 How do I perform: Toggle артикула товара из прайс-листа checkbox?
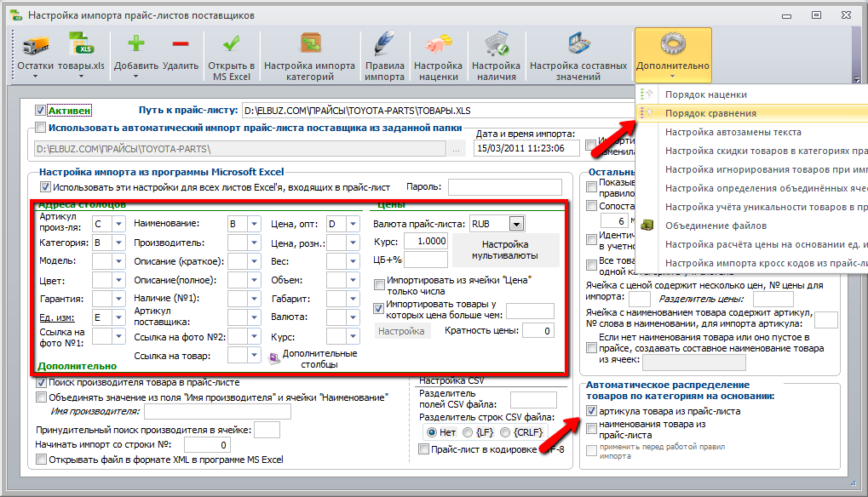(591, 411)
